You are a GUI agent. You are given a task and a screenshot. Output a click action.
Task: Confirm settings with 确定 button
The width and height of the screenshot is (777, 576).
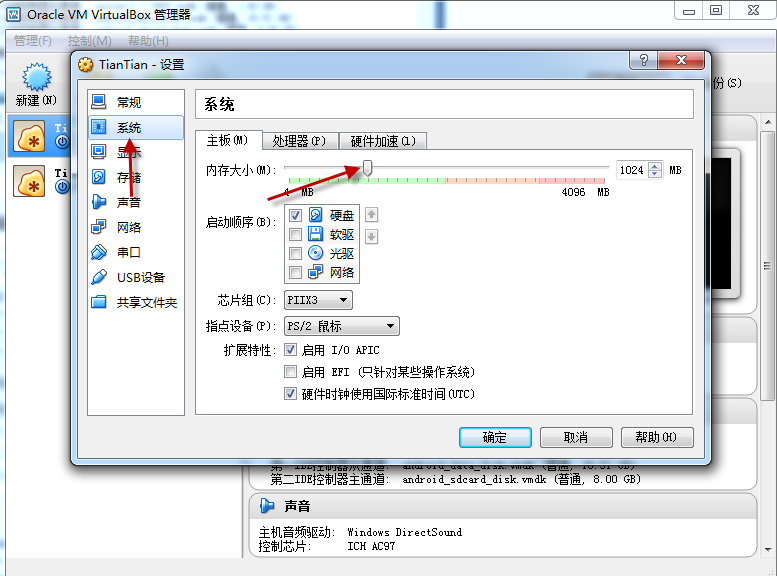(495, 437)
